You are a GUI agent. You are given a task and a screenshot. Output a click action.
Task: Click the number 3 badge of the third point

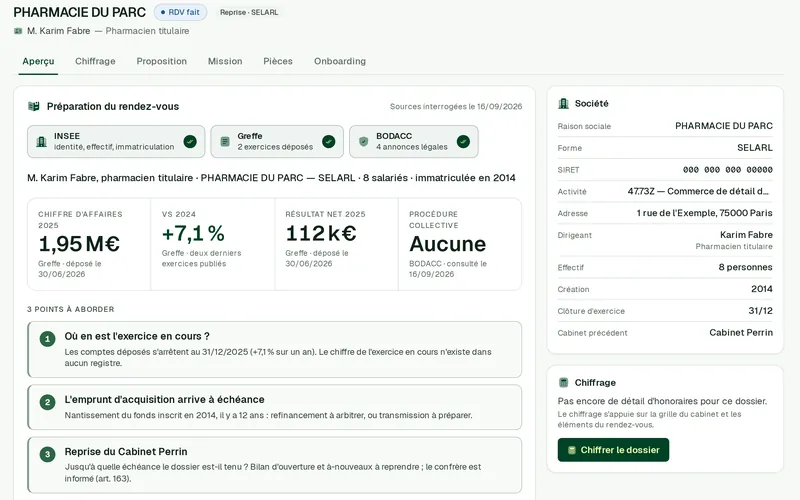click(47, 454)
